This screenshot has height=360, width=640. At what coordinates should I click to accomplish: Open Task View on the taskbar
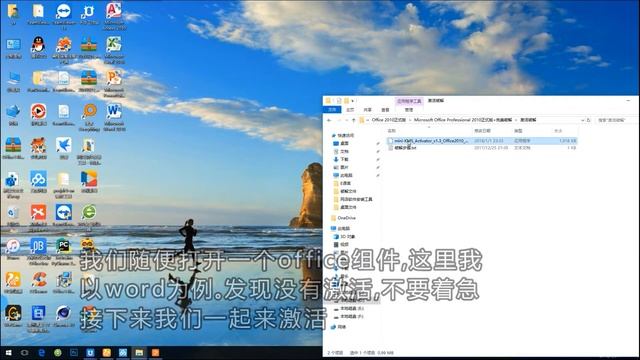(24, 353)
